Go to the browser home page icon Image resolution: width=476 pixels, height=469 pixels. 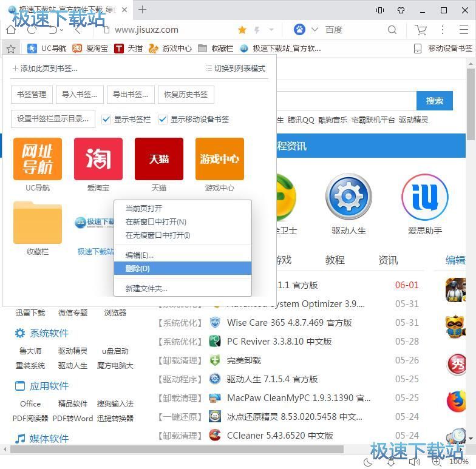pos(11,30)
